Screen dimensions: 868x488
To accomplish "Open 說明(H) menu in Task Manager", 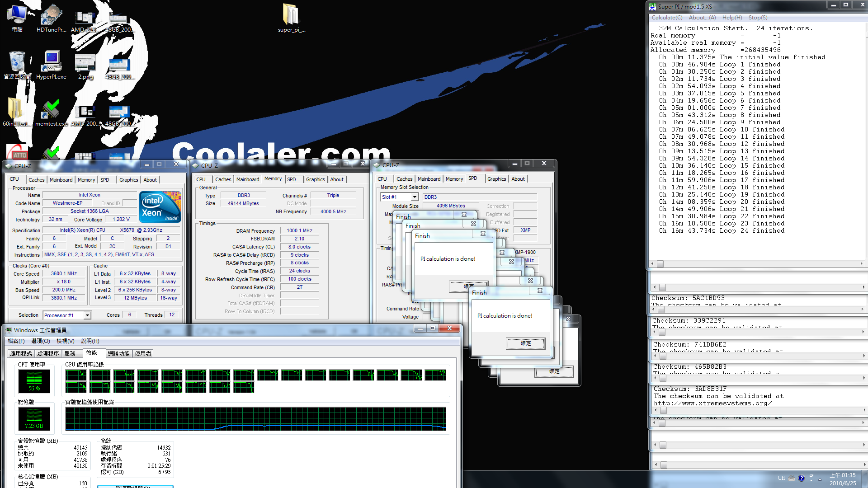I will click(x=90, y=341).
